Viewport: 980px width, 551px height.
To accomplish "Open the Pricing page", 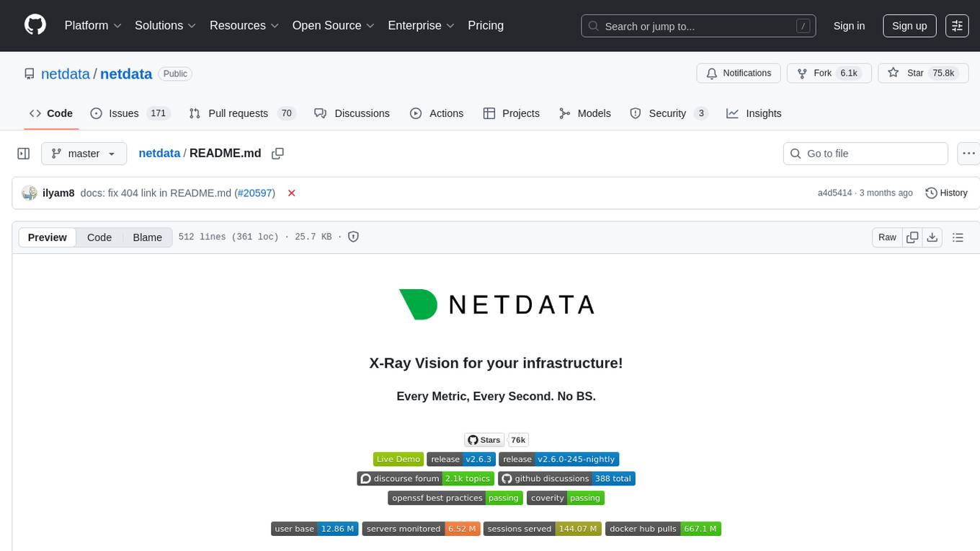I will [486, 25].
